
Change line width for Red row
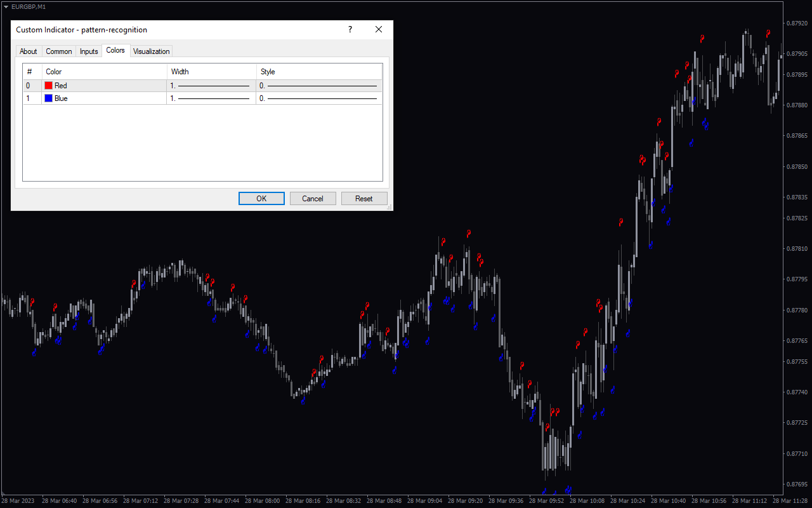pos(211,86)
